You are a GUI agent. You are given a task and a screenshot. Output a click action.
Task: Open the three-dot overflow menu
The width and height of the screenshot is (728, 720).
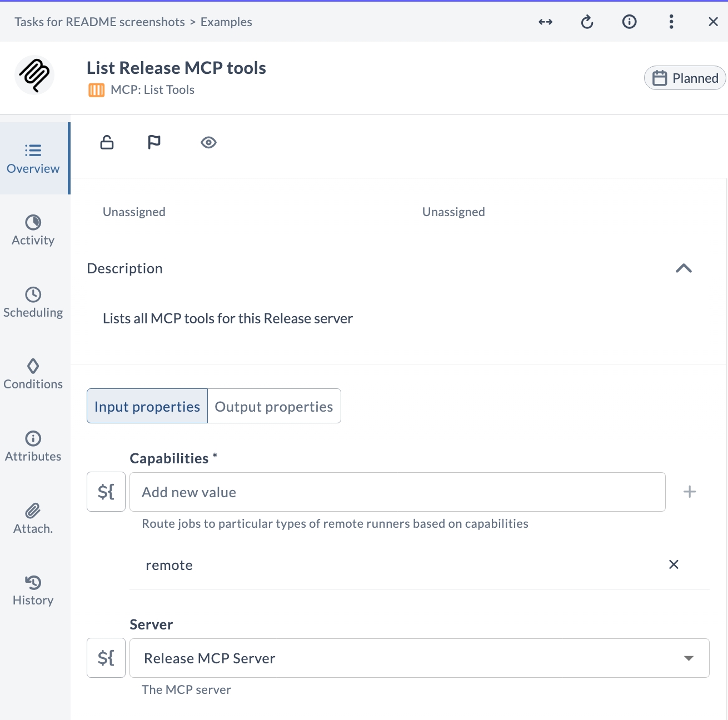[671, 22]
